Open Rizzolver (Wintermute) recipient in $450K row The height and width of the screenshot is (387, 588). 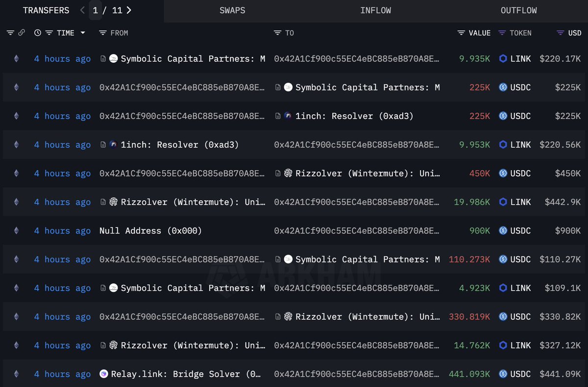click(367, 173)
